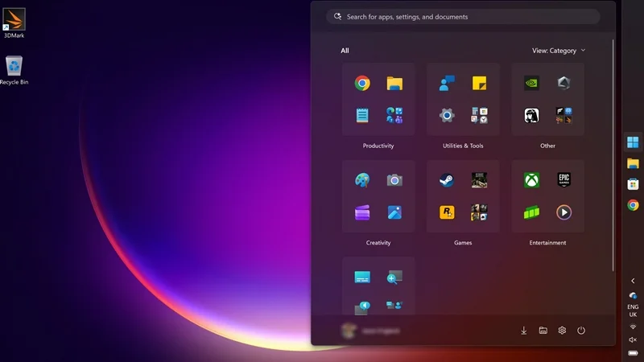Select 3DMark desktop shortcut
Screen dimensions: 644x362
[14, 23]
